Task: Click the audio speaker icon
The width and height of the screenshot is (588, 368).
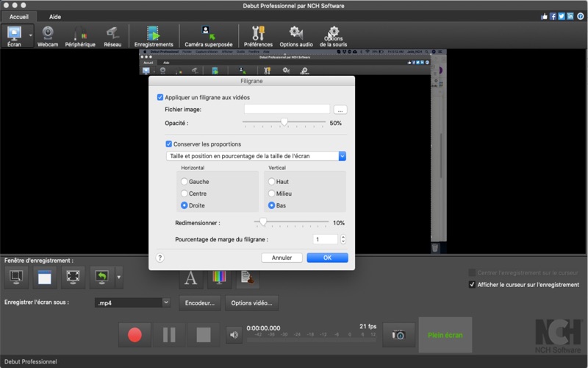Action: tap(234, 335)
